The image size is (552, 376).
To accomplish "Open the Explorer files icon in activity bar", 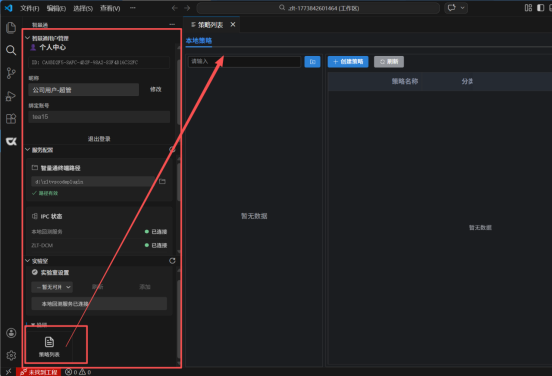I will (x=11, y=27).
